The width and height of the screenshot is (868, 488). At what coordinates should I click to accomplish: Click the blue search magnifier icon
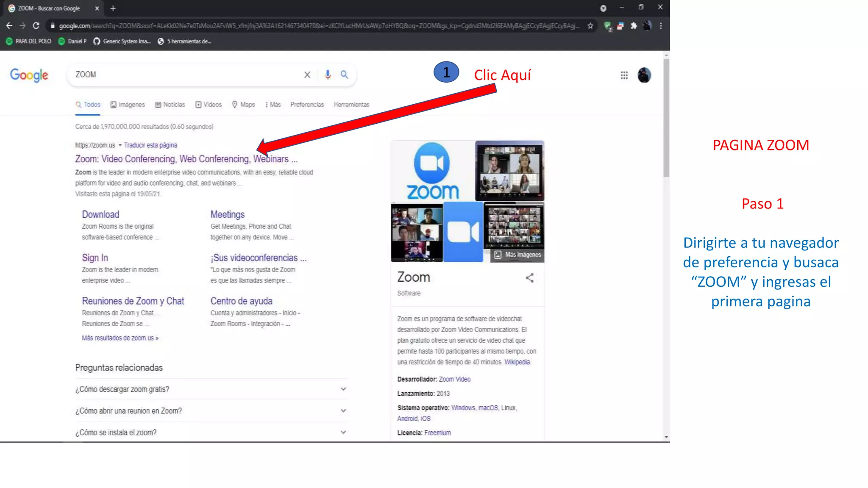[x=344, y=75]
